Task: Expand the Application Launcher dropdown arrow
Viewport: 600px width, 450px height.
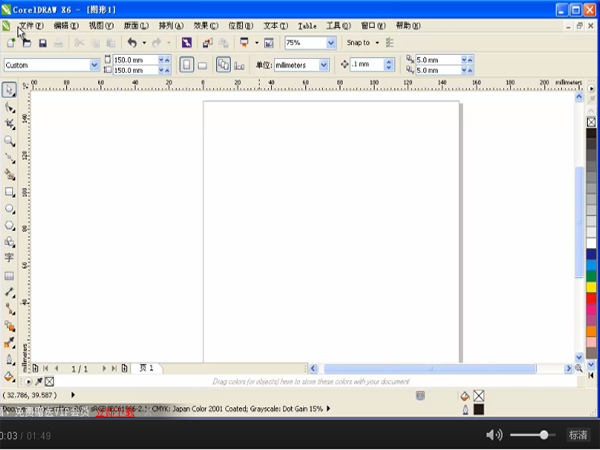Action: point(257,43)
